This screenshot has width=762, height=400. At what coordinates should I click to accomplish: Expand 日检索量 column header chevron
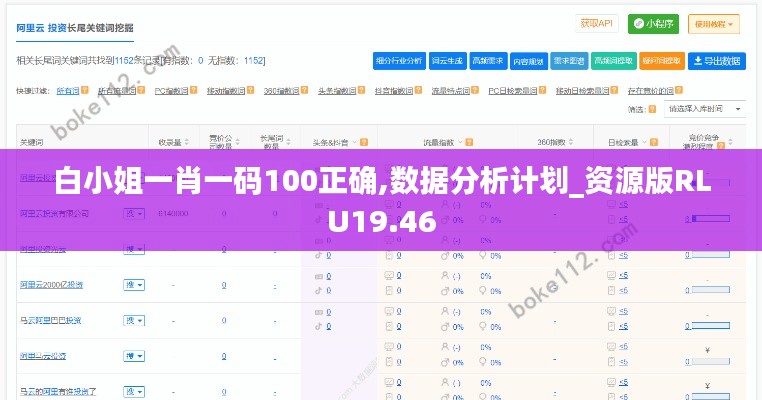click(644, 142)
